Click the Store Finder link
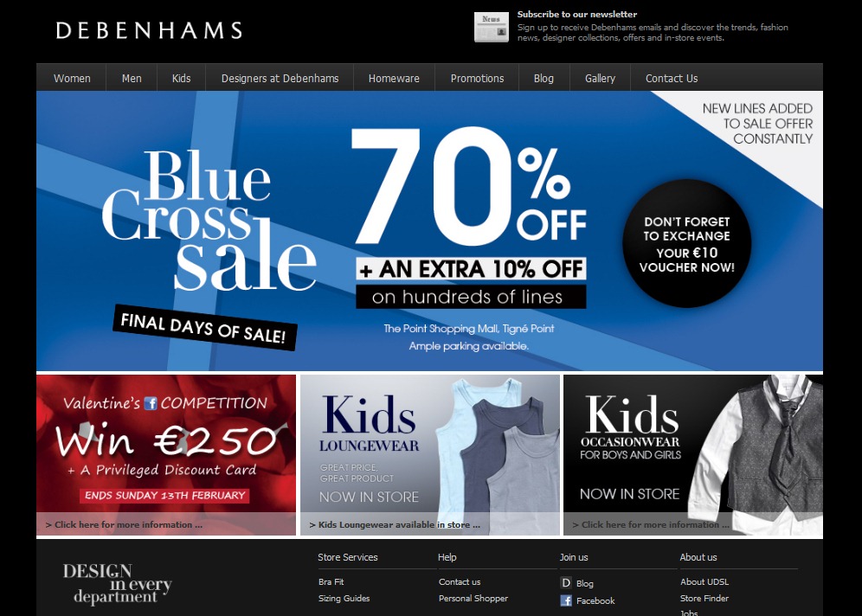This screenshot has height=616, width=862. 704,598
